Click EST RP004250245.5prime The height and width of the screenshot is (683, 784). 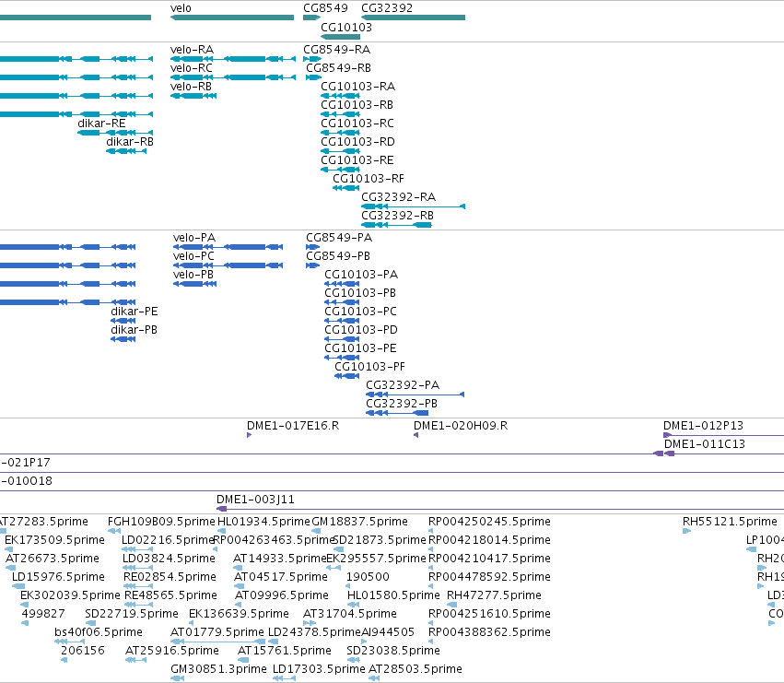click(489, 522)
